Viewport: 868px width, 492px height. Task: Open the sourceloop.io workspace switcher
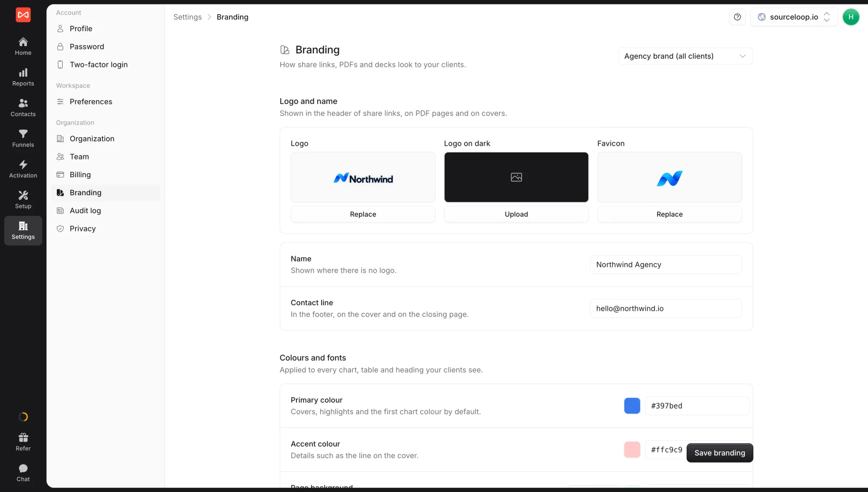794,17
